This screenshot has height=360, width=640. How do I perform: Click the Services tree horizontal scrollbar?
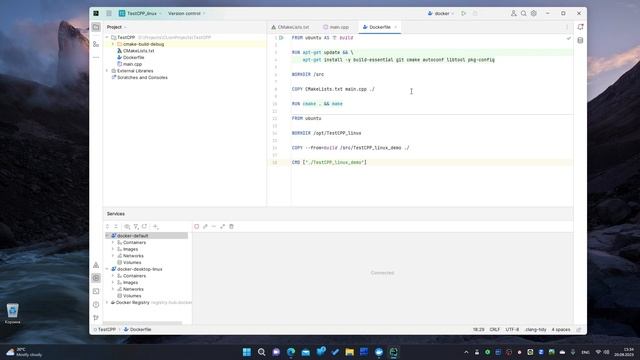[143, 323]
